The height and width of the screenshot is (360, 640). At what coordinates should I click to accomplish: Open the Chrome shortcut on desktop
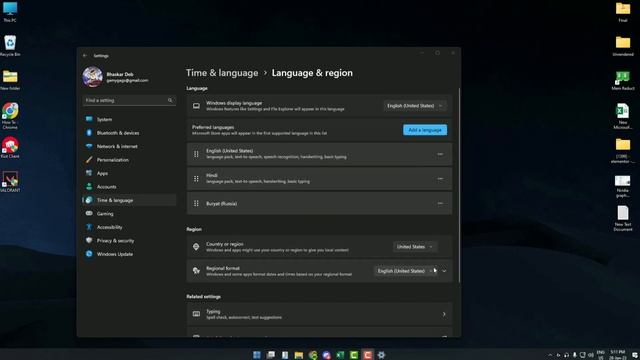point(10,116)
